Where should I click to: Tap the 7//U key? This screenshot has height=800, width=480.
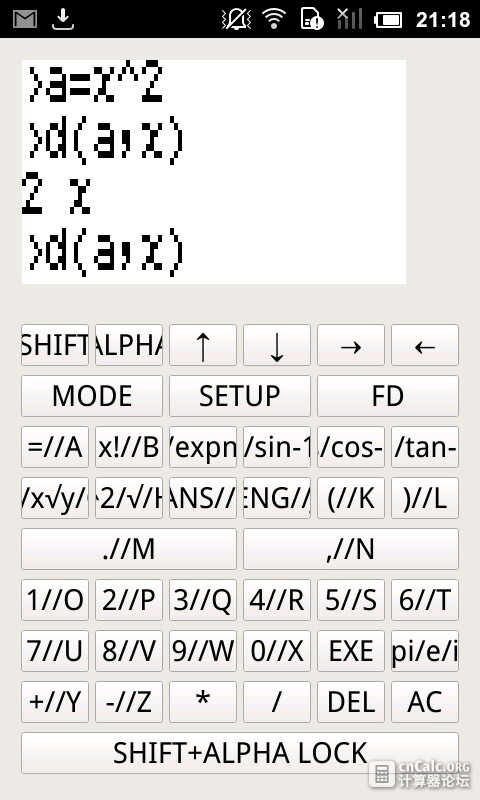(x=55, y=651)
